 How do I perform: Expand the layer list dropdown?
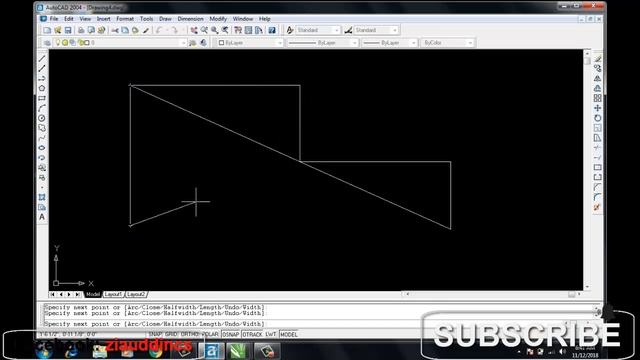point(183,43)
